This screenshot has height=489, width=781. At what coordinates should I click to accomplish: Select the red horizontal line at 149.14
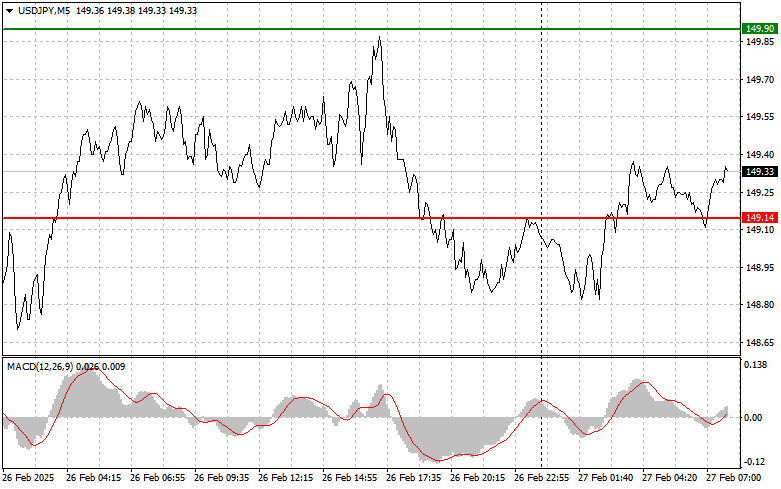(x=300, y=217)
